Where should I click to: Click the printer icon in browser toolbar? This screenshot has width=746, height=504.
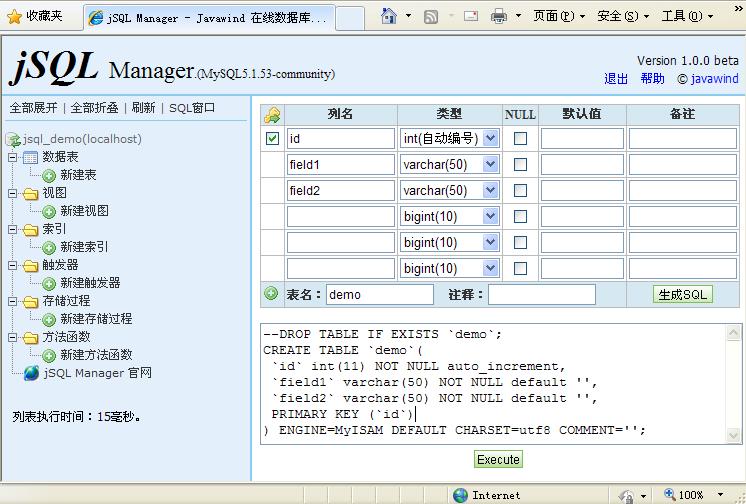point(499,17)
